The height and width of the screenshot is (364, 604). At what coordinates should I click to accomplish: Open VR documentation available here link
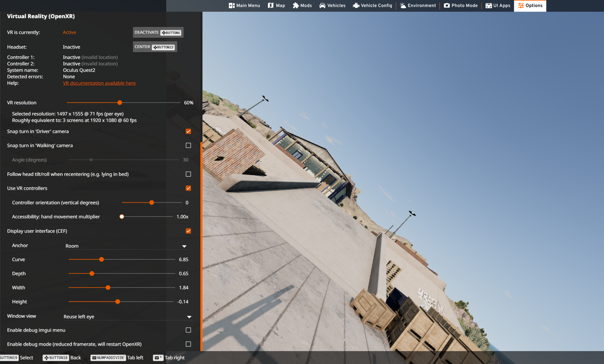coord(99,83)
